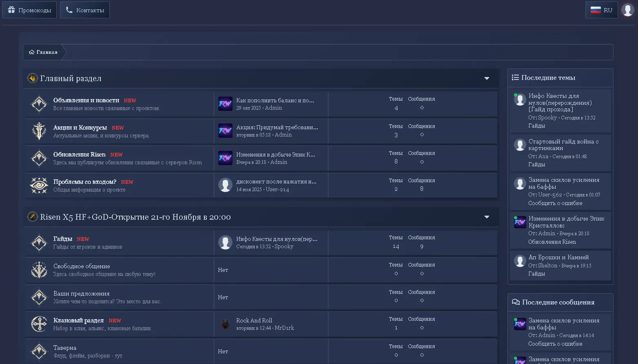The image size is (638, 364).
Task: Click the user profile avatar in top-right corner
Action: pyautogui.click(x=627, y=10)
